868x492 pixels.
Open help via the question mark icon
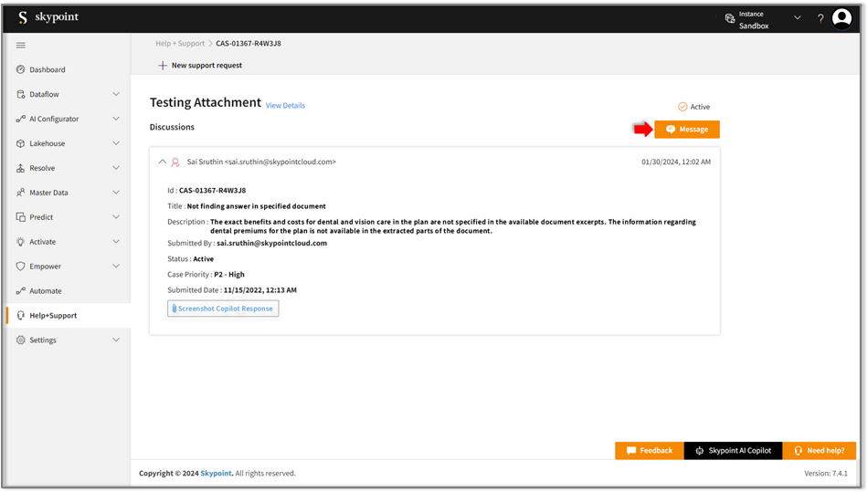click(x=820, y=18)
